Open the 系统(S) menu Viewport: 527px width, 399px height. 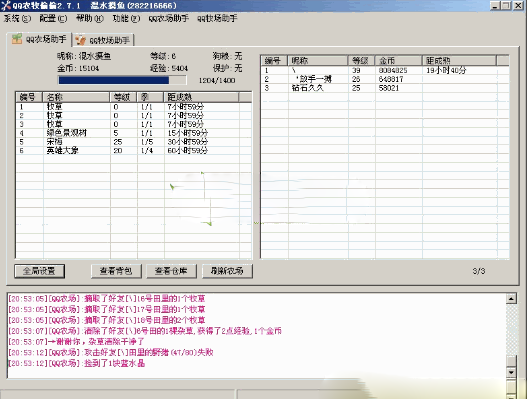coord(17,18)
